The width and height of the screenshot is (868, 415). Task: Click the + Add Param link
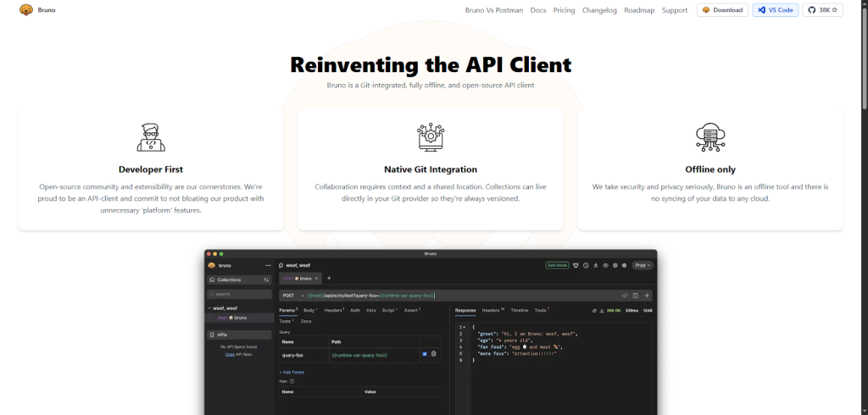click(x=292, y=372)
